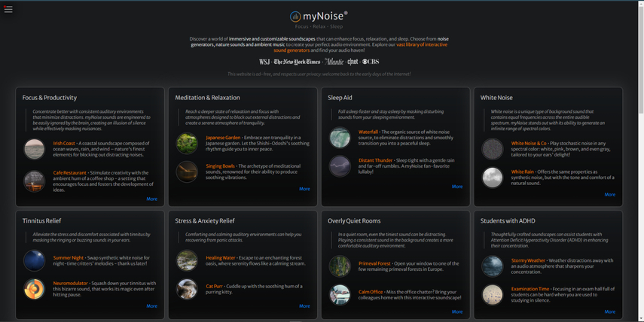Open the Cat Purr kitty thumbnail

coord(187,289)
